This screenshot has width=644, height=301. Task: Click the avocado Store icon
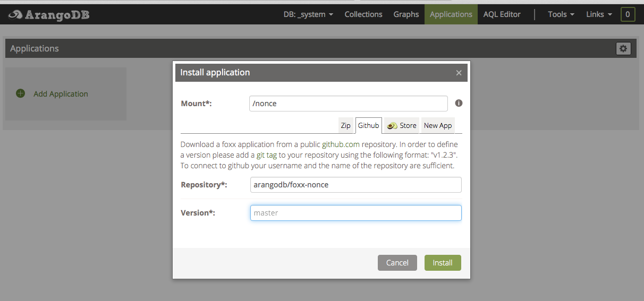[392, 126]
